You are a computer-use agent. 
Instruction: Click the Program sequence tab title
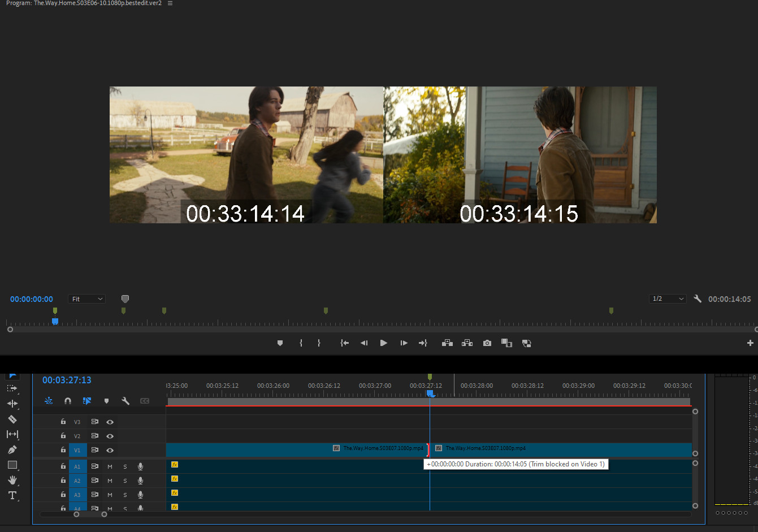84,3
